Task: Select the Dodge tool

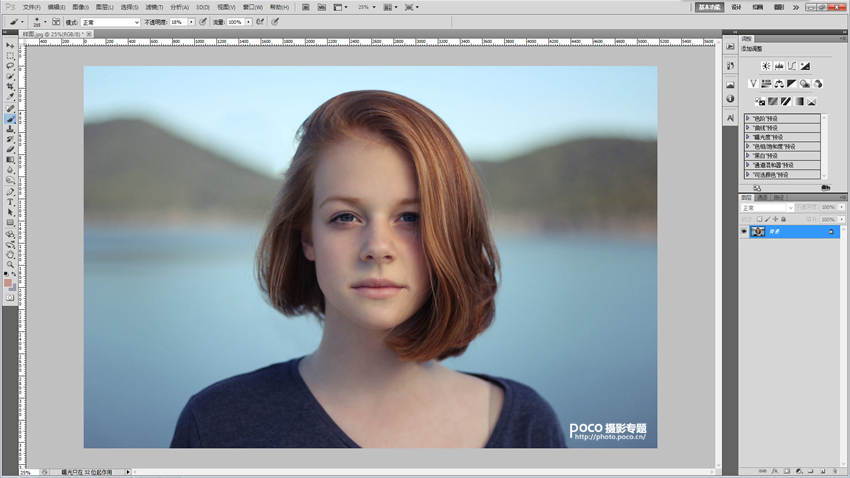Action: pyautogui.click(x=10, y=180)
